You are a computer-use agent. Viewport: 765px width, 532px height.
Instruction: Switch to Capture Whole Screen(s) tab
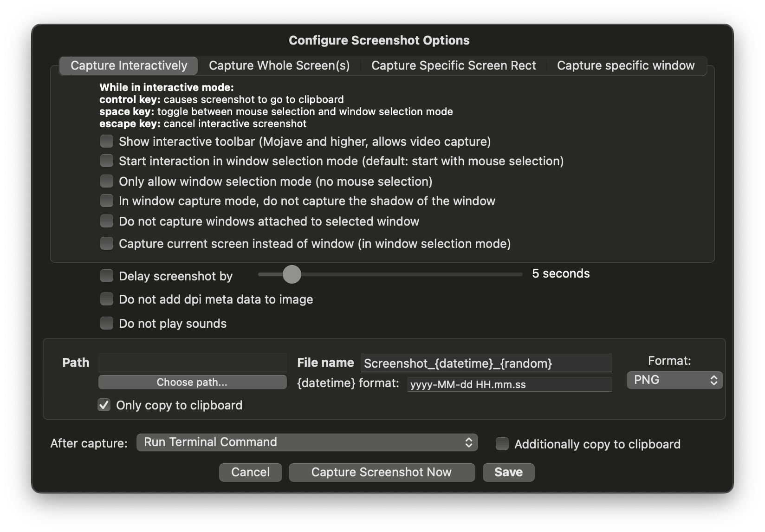(x=279, y=65)
